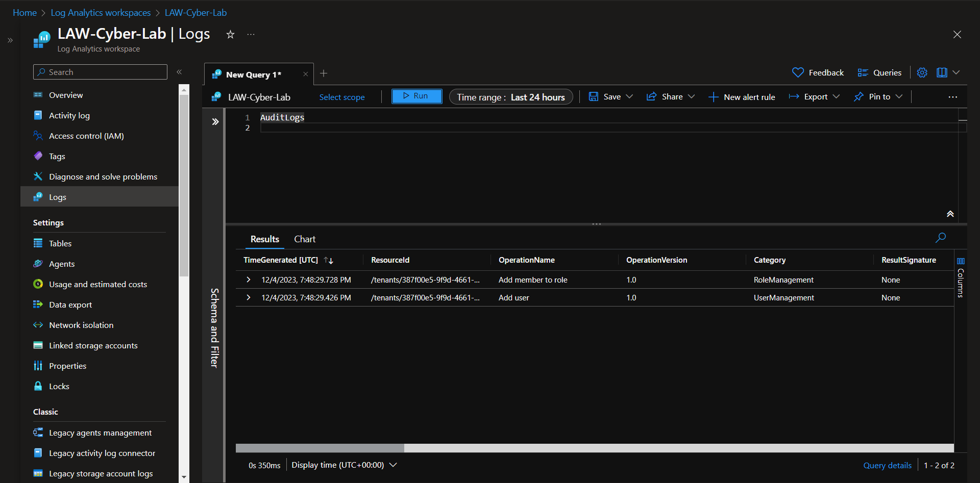The height and width of the screenshot is (483, 980).
Task: Collapse the left sidebar menu
Action: (x=179, y=72)
